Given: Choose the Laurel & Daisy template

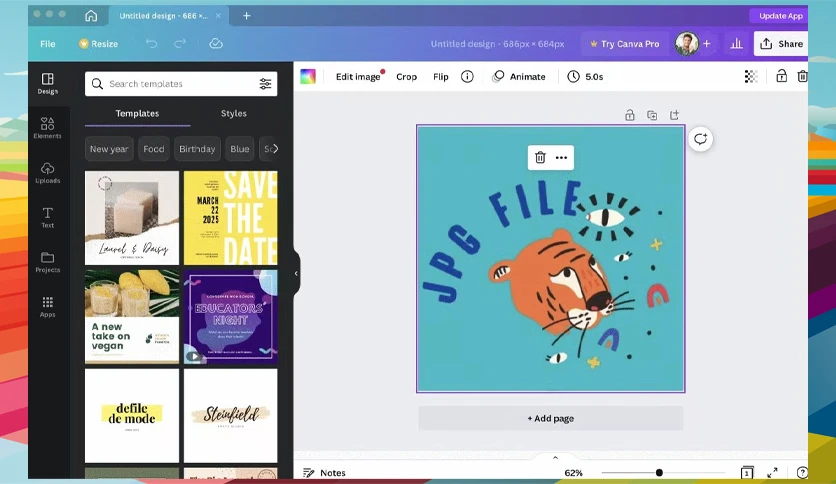Looking at the screenshot, I should [132, 217].
